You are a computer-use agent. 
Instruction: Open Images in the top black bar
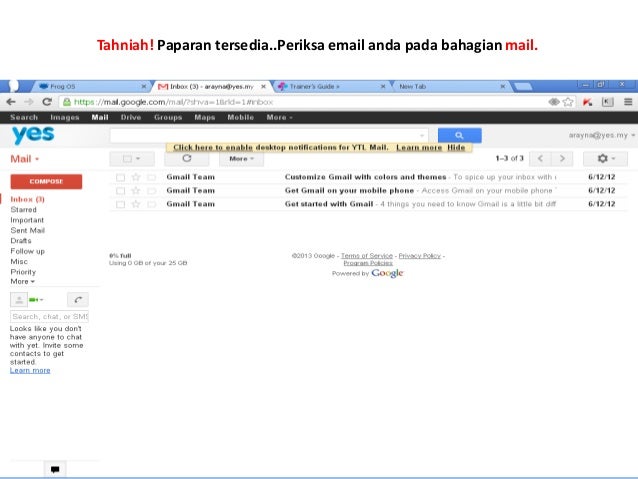pyautogui.click(x=65, y=118)
